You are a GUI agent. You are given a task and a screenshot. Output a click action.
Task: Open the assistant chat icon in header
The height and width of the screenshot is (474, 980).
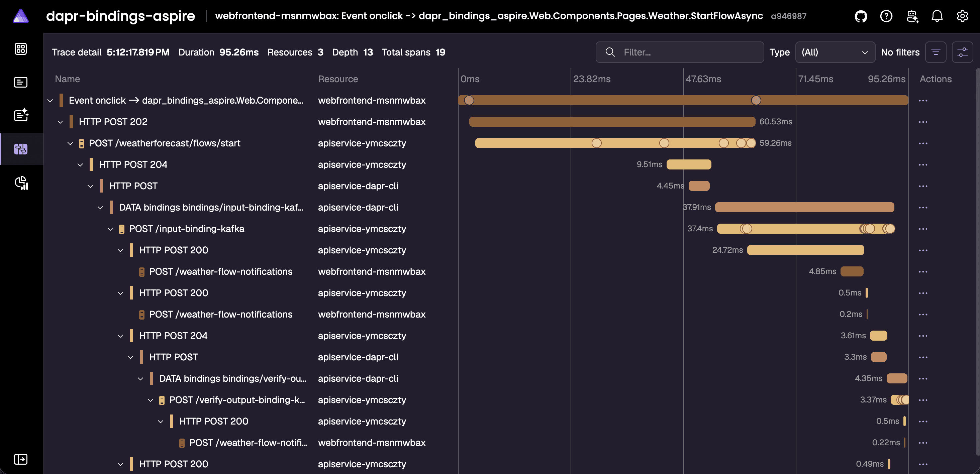pyautogui.click(x=912, y=16)
